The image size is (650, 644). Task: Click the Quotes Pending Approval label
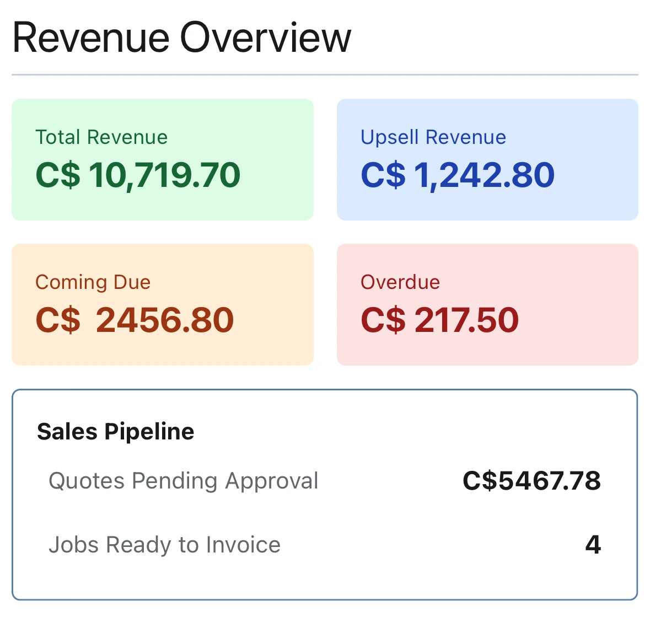tap(183, 481)
